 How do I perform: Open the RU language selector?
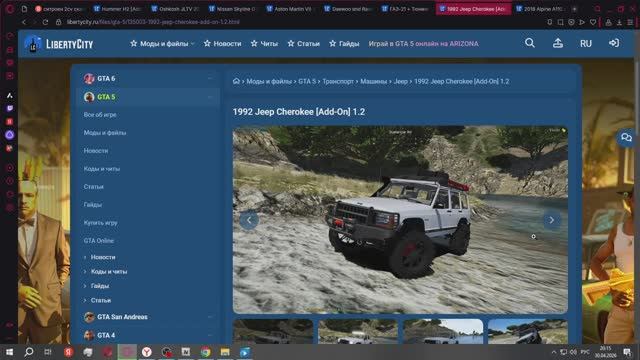click(x=586, y=43)
